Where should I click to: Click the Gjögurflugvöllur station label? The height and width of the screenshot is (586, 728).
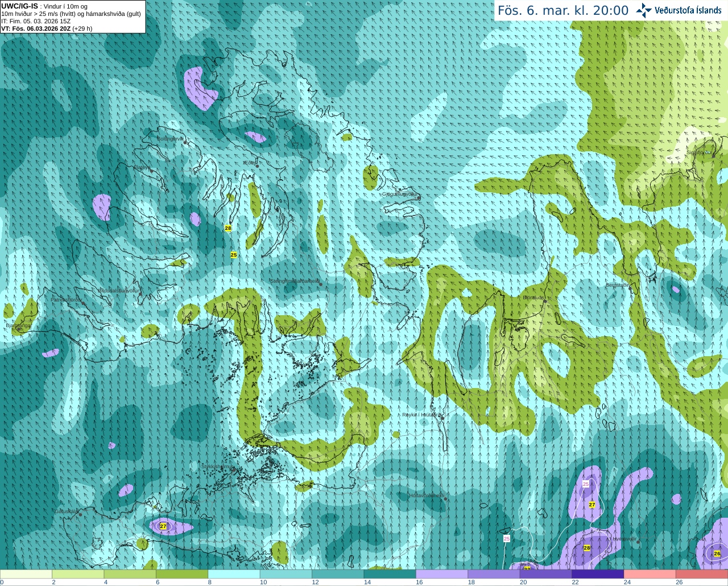(x=399, y=194)
